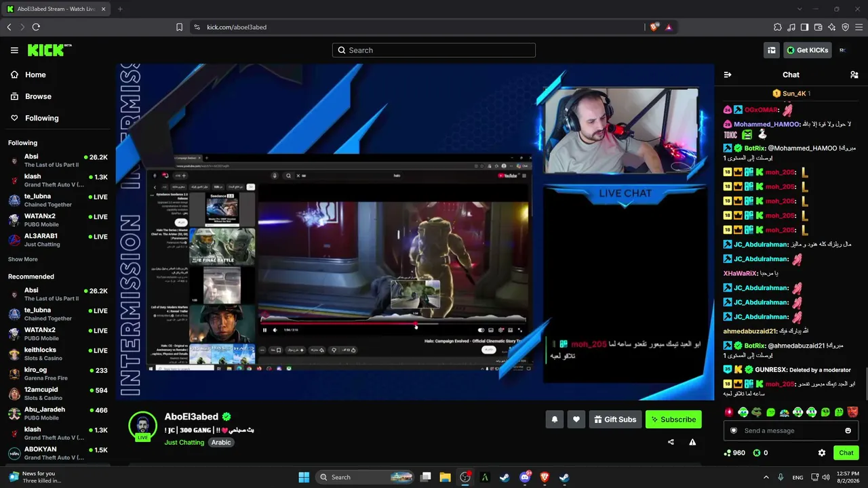This screenshot has height=488, width=868.
Task: Open kiro_og recommended channel
Action: point(58,373)
